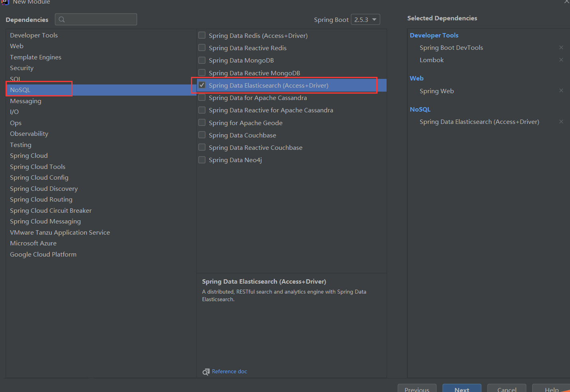Open the Spring Boot version dropdown

[366, 20]
